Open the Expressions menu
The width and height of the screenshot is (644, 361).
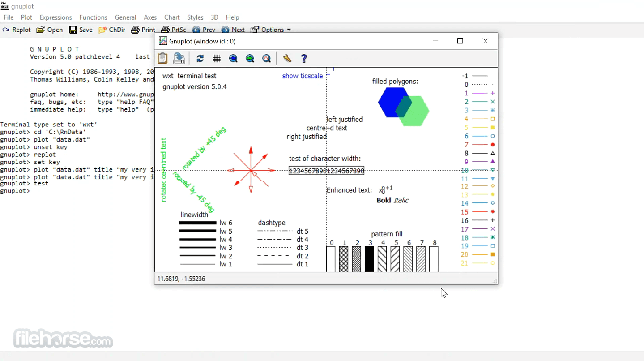(x=55, y=17)
